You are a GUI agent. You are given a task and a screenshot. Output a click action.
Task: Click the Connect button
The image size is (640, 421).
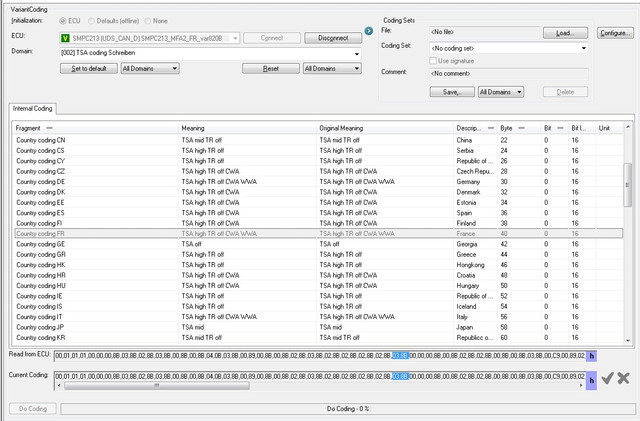[x=272, y=38]
